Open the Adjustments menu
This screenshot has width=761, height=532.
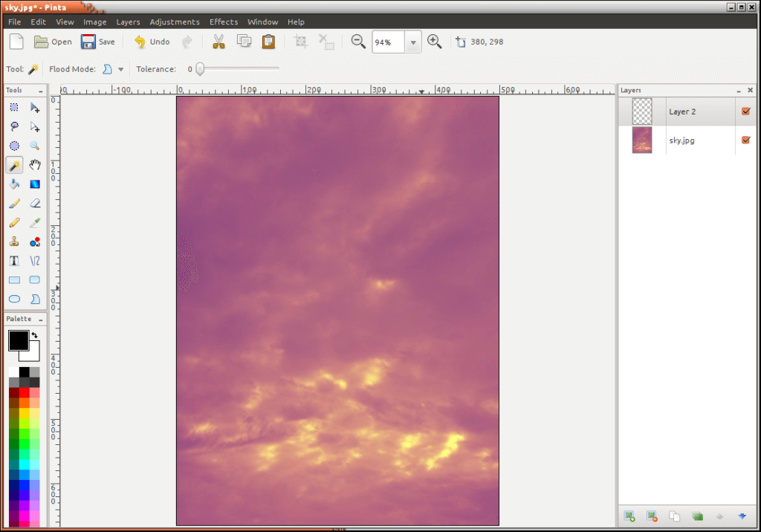[x=175, y=22]
